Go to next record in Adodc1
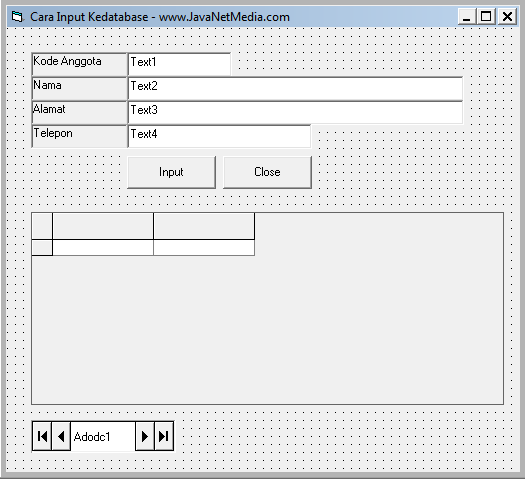Viewport: 525px width, 479px height. pos(145,436)
